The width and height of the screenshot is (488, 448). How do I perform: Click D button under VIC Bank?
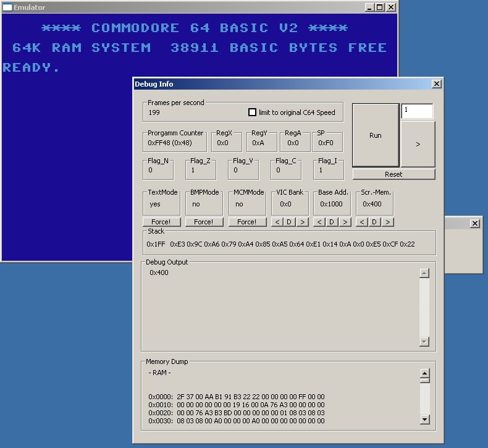(289, 222)
